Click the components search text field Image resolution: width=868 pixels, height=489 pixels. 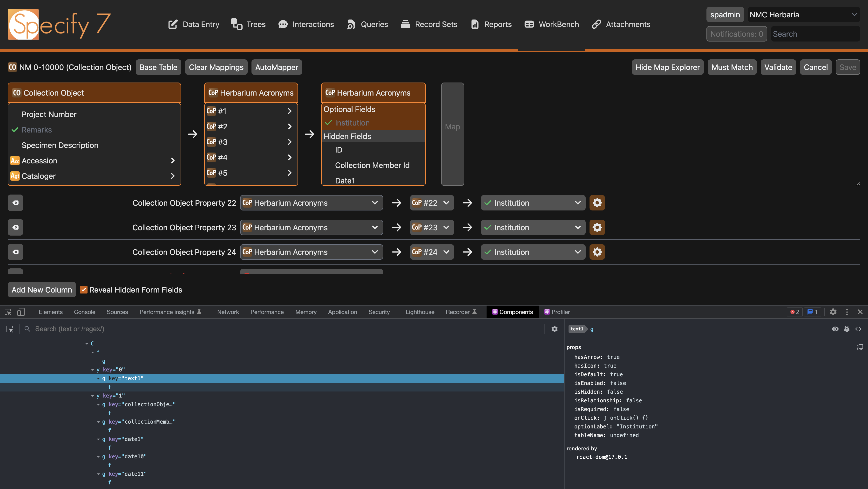135,328
